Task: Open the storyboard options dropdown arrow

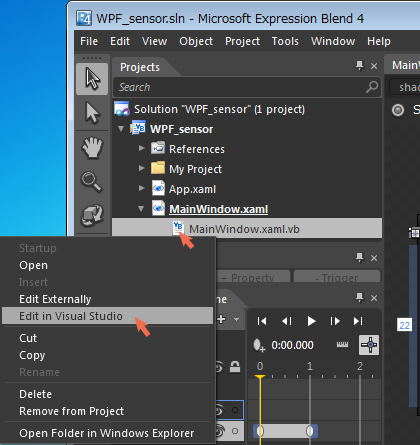Action: 237,319
